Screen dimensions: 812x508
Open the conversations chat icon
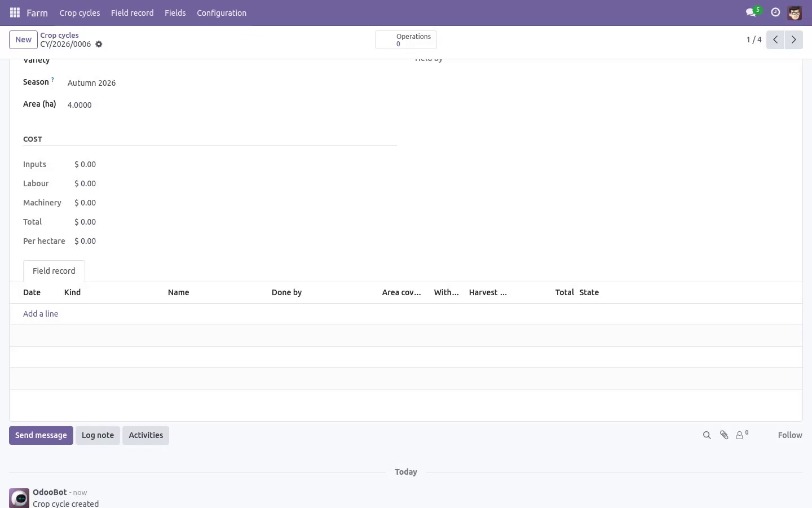click(751, 12)
